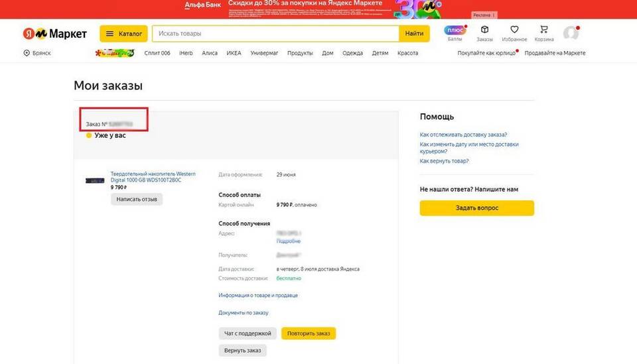Screen dimensions: 637x364
Task: Select the 29 июня order date
Action: pyautogui.click(x=286, y=175)
